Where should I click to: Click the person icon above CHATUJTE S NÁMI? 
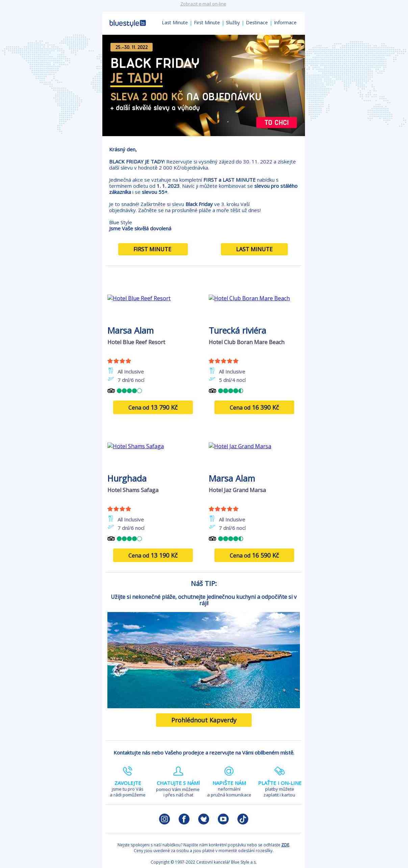point(178,771)
